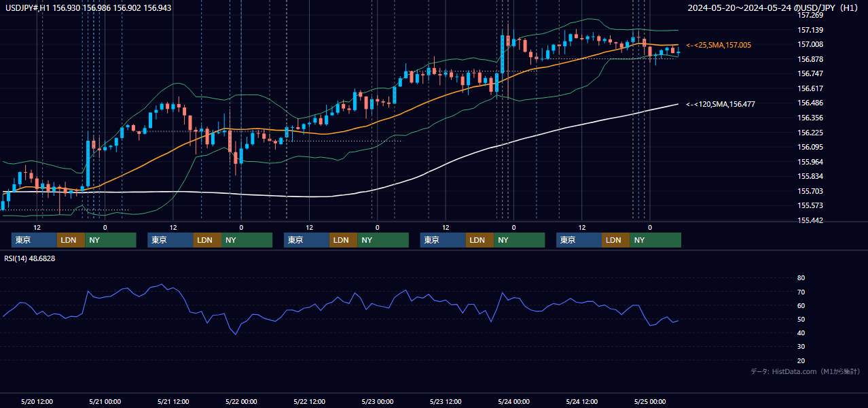Click the 5/20 12:00 time axis label
Viewport: 868px width, 408px height.
pyautogui.click(x=37, y=401)
